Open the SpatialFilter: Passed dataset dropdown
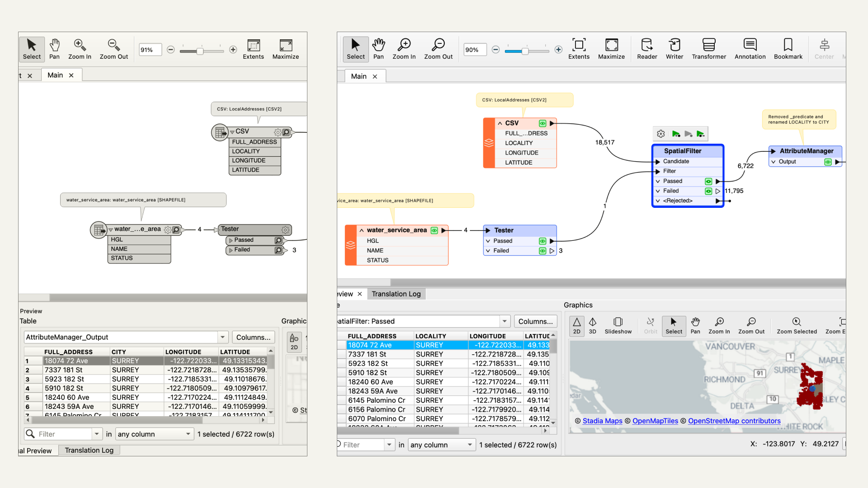The image size is (868, 488). [x=505, y=321]
